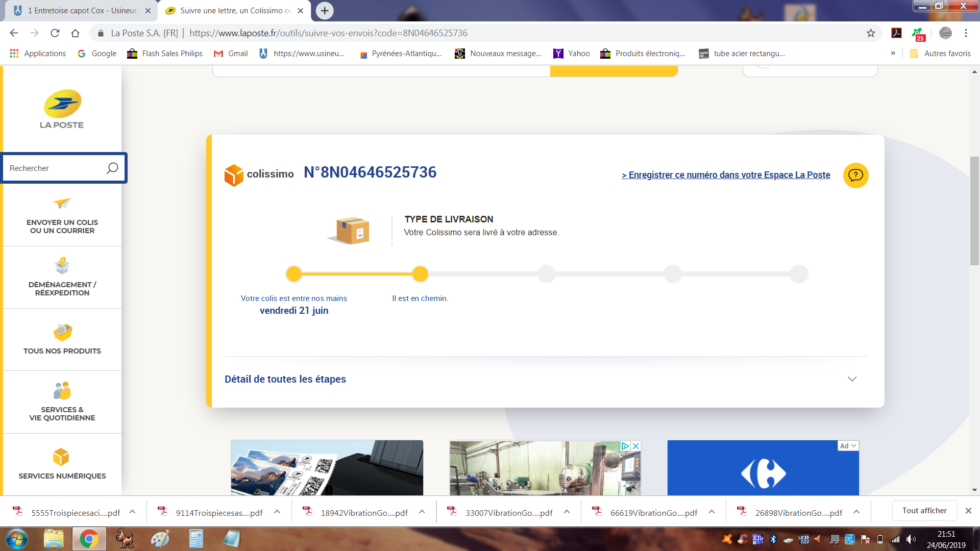Select the Suivre une lettre tab
The height and width of the screenshot is (551, 980).
pyautogui.click(x=235, y=11)
